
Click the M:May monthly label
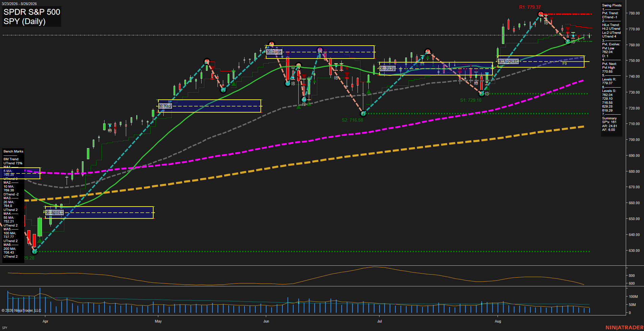[x=165, y=106]
